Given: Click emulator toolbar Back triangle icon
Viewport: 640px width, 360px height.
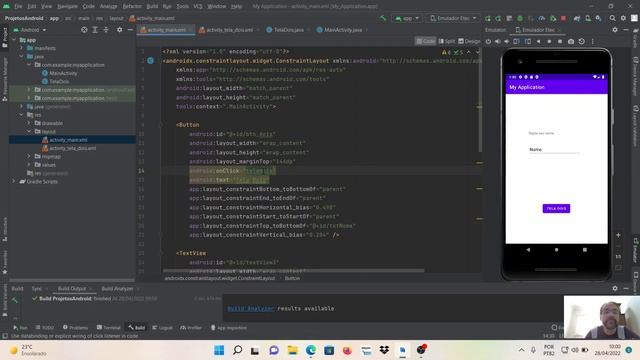Looking at the screenshot, I should click(x=538, y=41).
